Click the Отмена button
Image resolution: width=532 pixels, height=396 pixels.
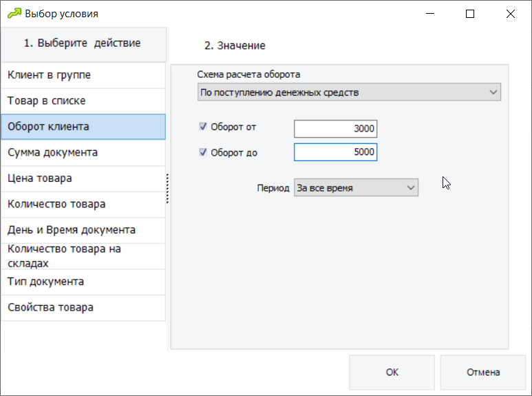(x=483, y=372)
